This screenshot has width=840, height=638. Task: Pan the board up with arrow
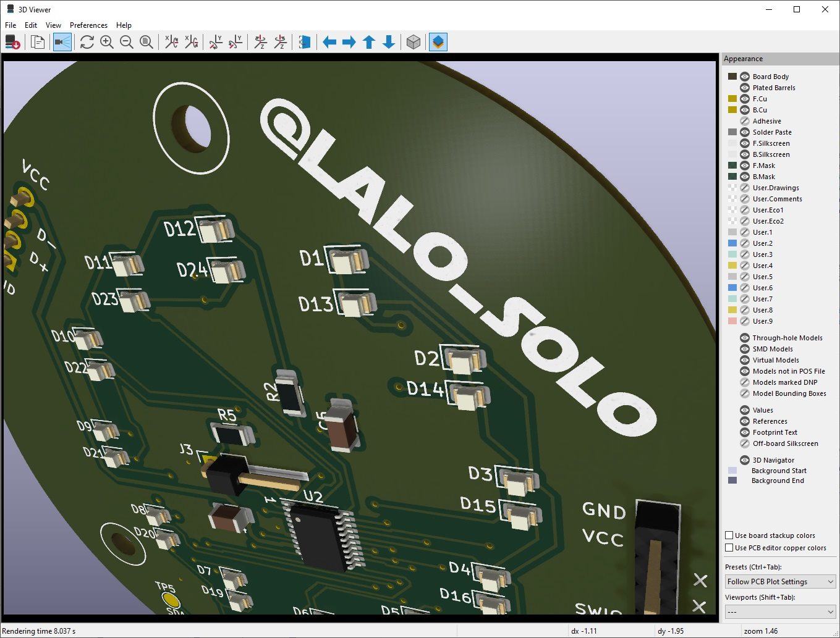[x=369, y=42]
